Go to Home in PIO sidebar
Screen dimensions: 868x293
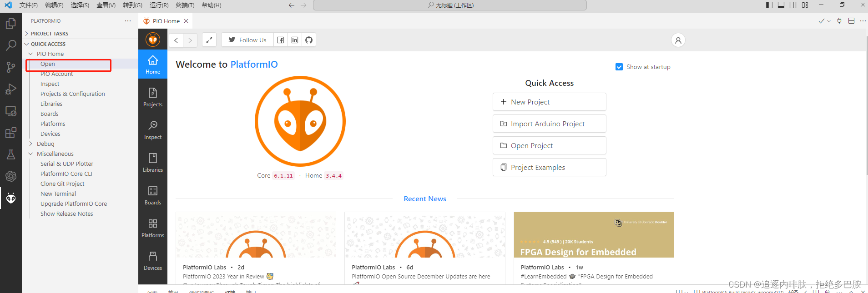(x=153, y=65)
